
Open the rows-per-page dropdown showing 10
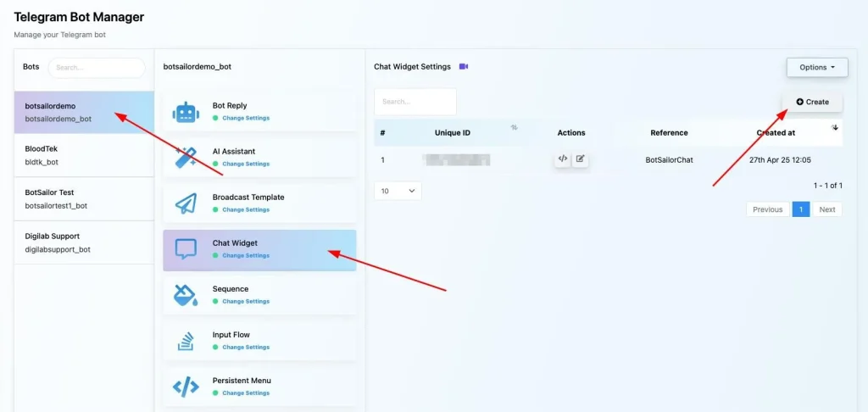pyautogui.click(x=398, y=191)
